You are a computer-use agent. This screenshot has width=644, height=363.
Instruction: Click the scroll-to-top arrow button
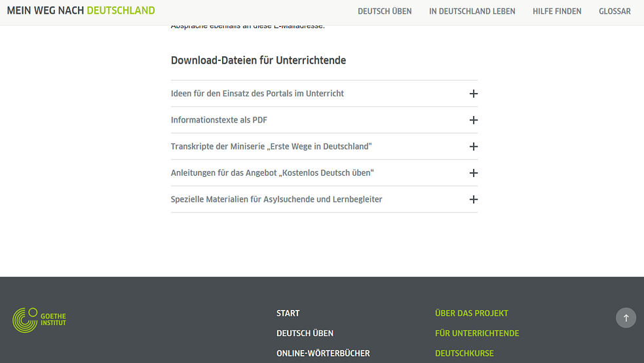tap(626, 318)
